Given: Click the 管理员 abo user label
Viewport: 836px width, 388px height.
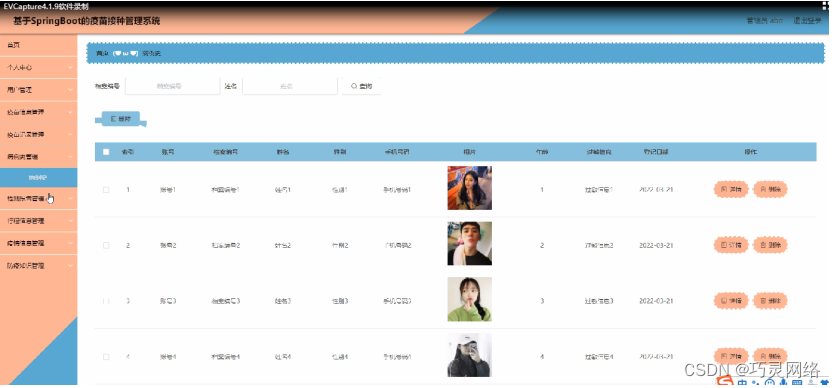Looking at the screenshot, I should click(765, 21).
